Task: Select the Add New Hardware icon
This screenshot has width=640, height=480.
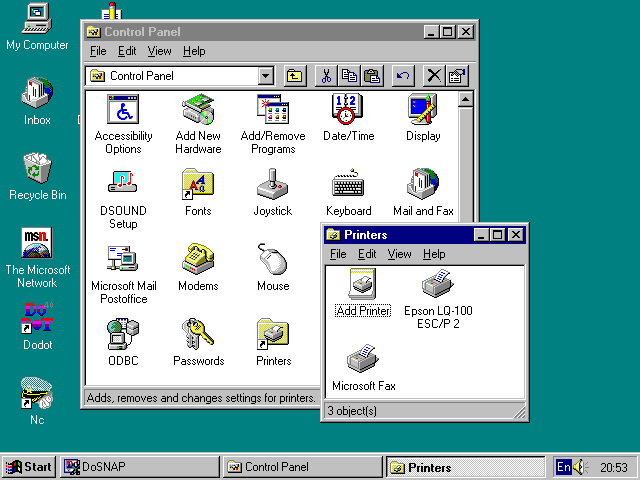Action: [x=198, y=109]
